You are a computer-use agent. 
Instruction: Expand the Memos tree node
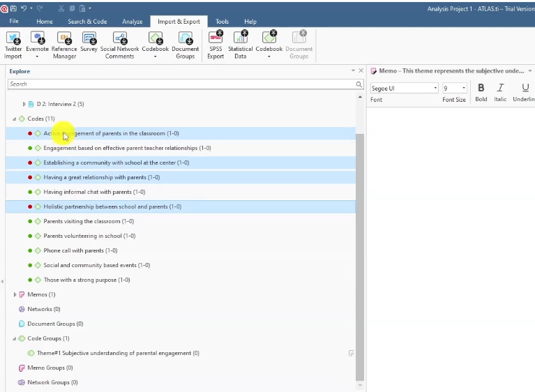click(x=15, y=295)
